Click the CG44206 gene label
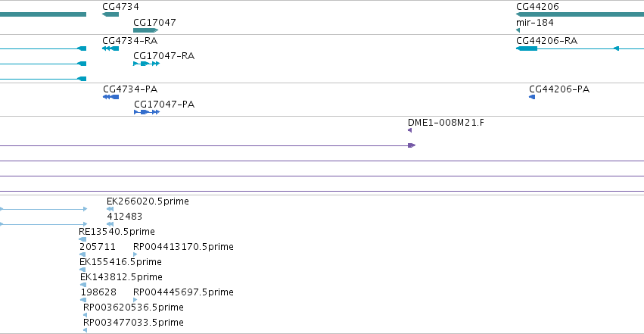 pos(537,7)
